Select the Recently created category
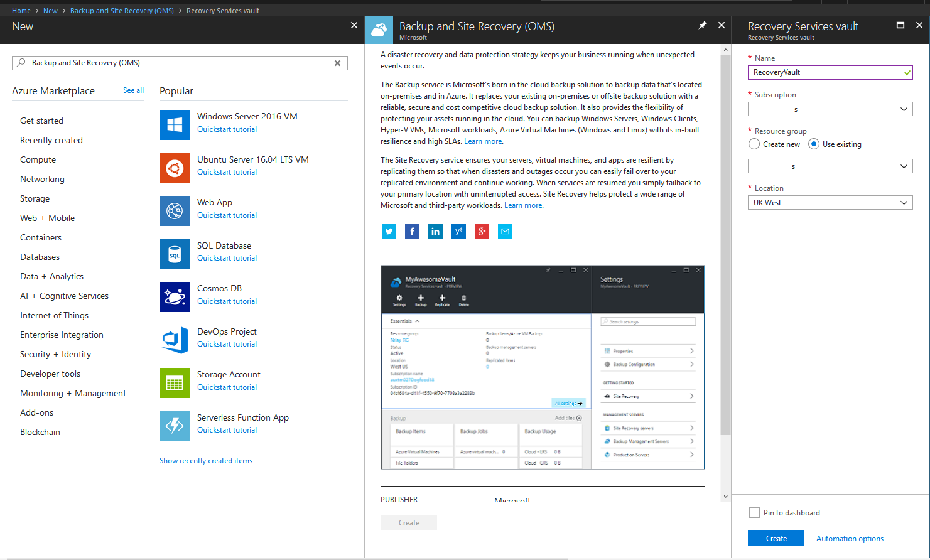 coord(51,140)
